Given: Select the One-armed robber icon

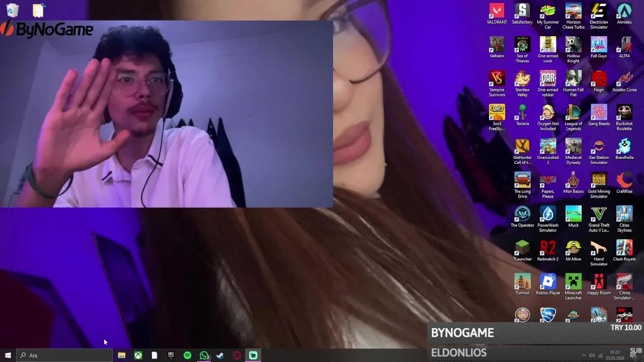Looking at the screenshot, I should (x=548, y=83).
